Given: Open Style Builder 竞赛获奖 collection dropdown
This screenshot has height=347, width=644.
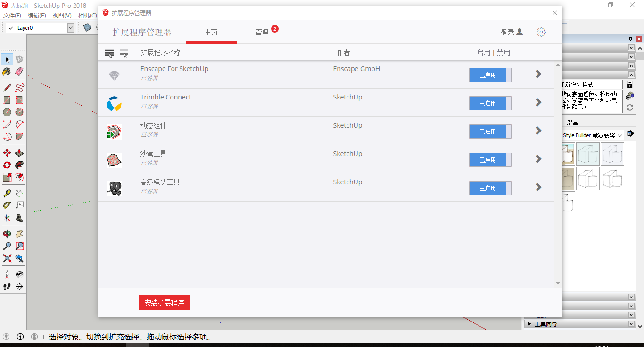Looking at the screenshot, I should coord(620,135).
